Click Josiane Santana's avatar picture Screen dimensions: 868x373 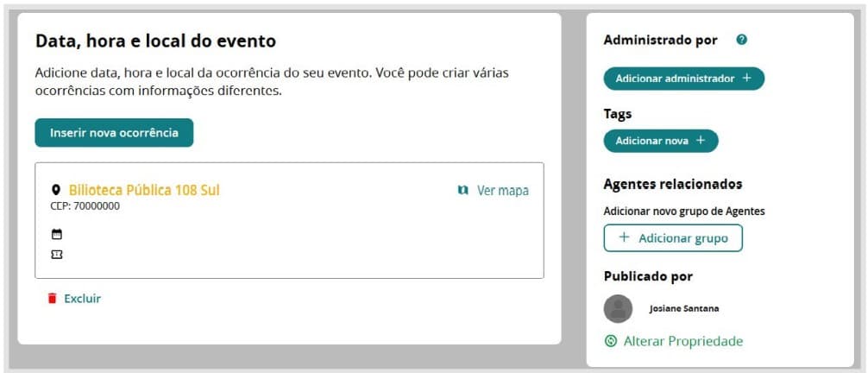click(618, 308)
